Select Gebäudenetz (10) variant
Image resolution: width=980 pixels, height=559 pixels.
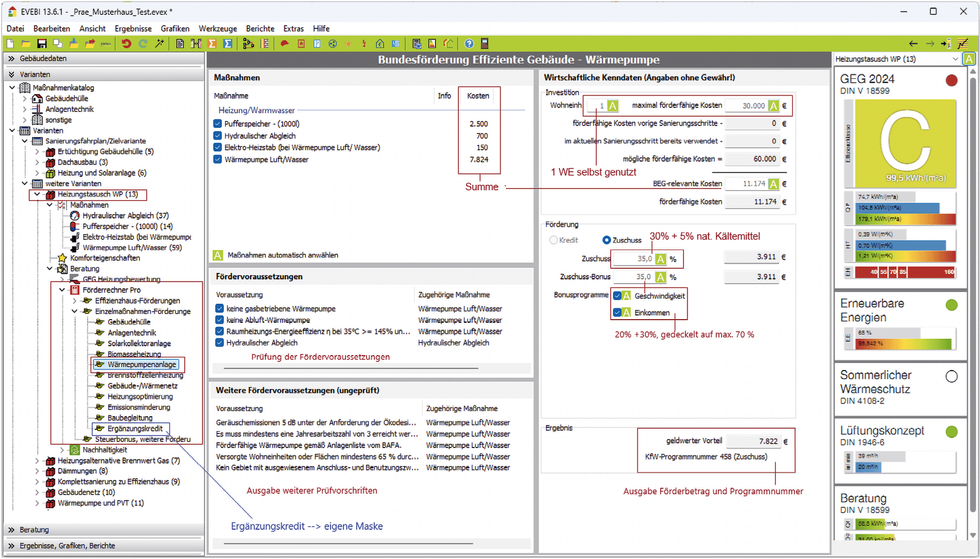[86, 492]
